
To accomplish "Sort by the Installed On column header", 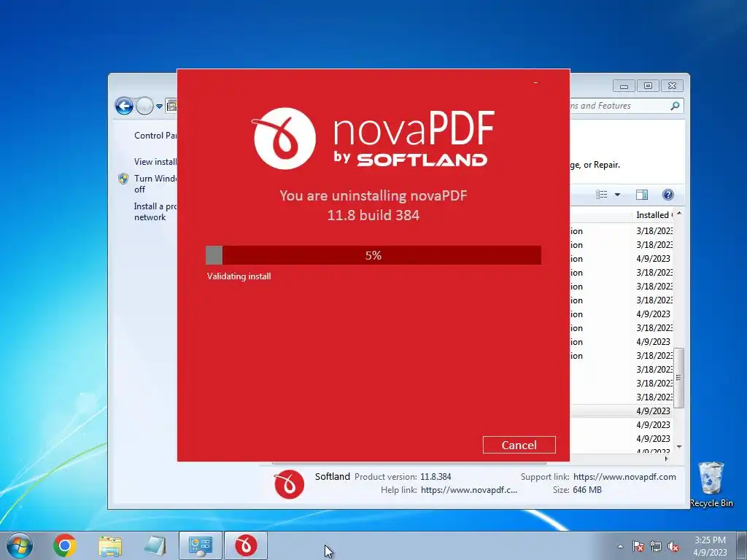I will (x=654, y=215).
